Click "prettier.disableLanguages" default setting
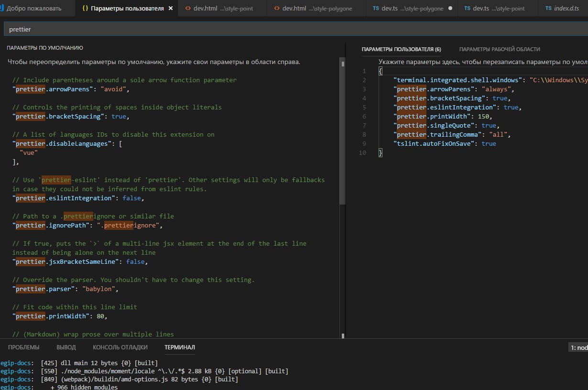This screenshot has height=390, width=588. [x=67, y=143]
